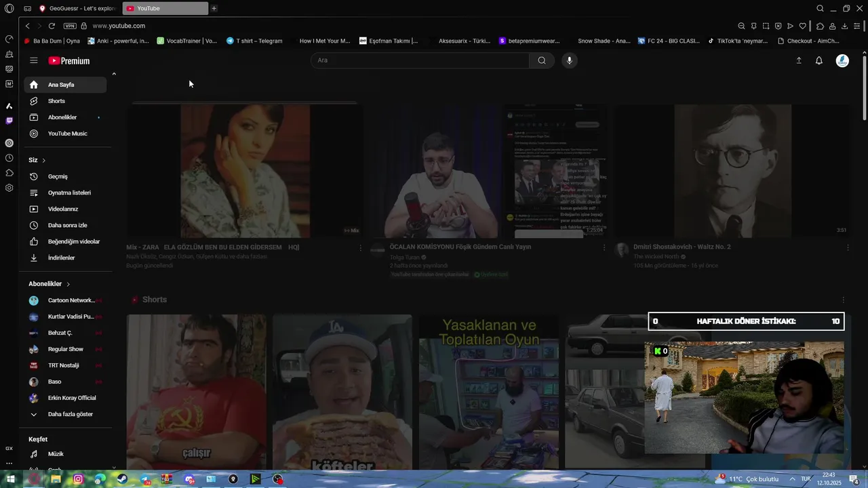This screenshot has width=868, height=488.
Task: Open Abonelikler feed in sidebar
Action: [65, 117]
